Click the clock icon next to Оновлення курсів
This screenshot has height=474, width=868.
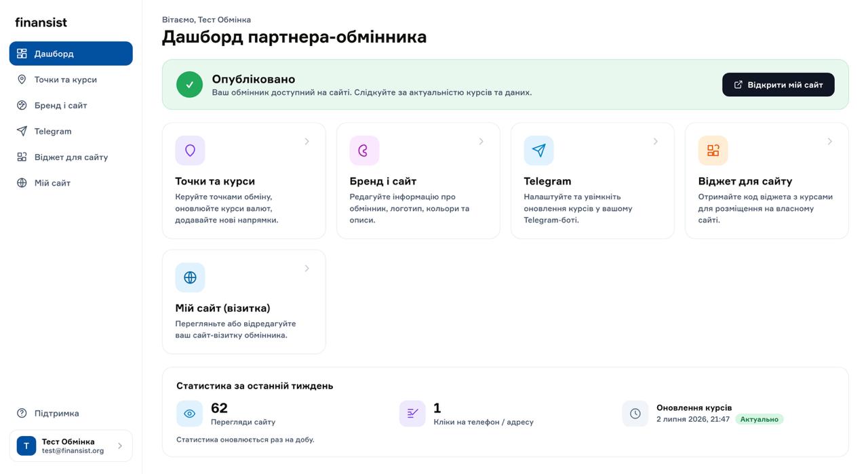click(635, 414)
